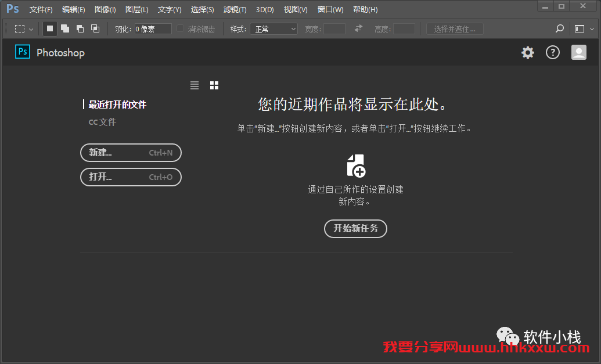Click the Ps logo in the menu bar
This screenshot has height=364, width=601.
coord(13,9)
